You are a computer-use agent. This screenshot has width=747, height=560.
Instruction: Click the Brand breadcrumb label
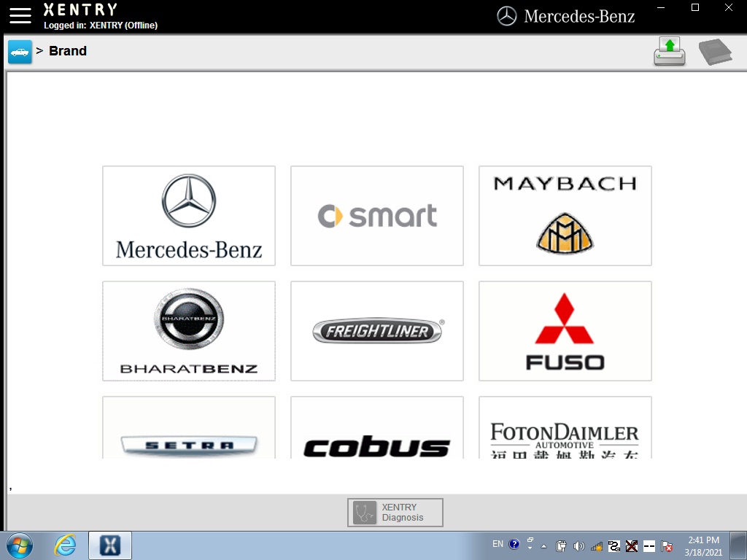[x=68, y=51]
